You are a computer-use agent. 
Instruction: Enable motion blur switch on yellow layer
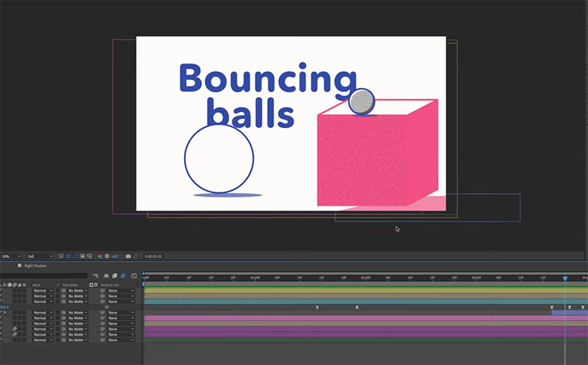click(15, 291)
